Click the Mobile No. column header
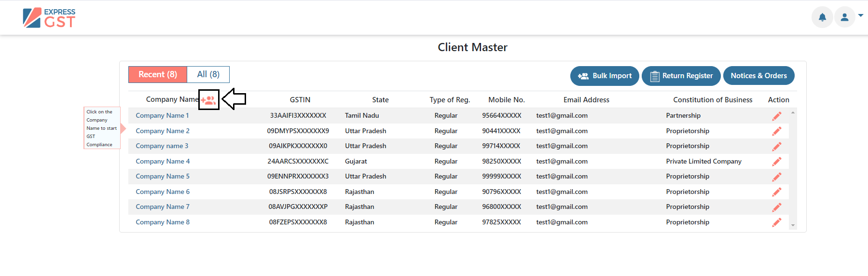Image resolution: width=868 pixels, height=276 pixels. [507, 100]
